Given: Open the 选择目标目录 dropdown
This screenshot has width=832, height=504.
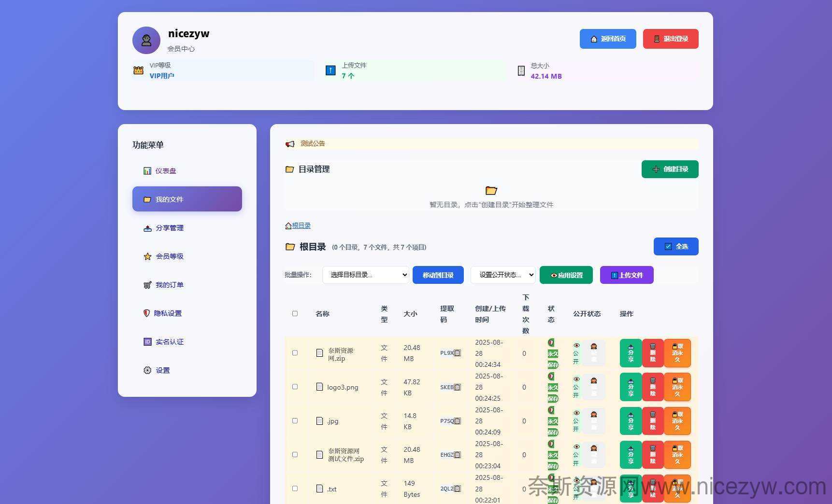Looking at the screenshot, I should 365,275.
